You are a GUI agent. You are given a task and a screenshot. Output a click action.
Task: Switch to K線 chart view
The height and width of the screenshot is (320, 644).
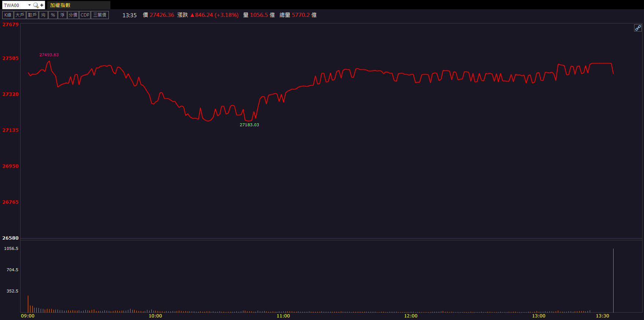click(x=8, y=15)
